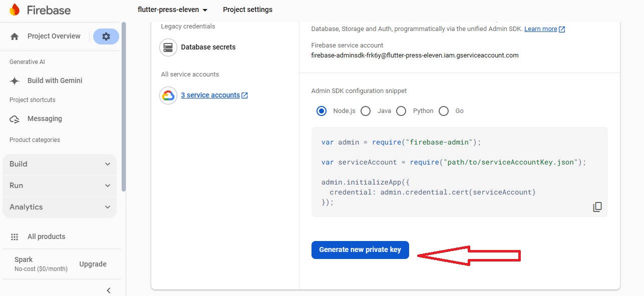Viewport: 644px width, 296px height.
Task: Open the Messaging cloud icon
Action: pyautogui.click(x=15, y=119)
